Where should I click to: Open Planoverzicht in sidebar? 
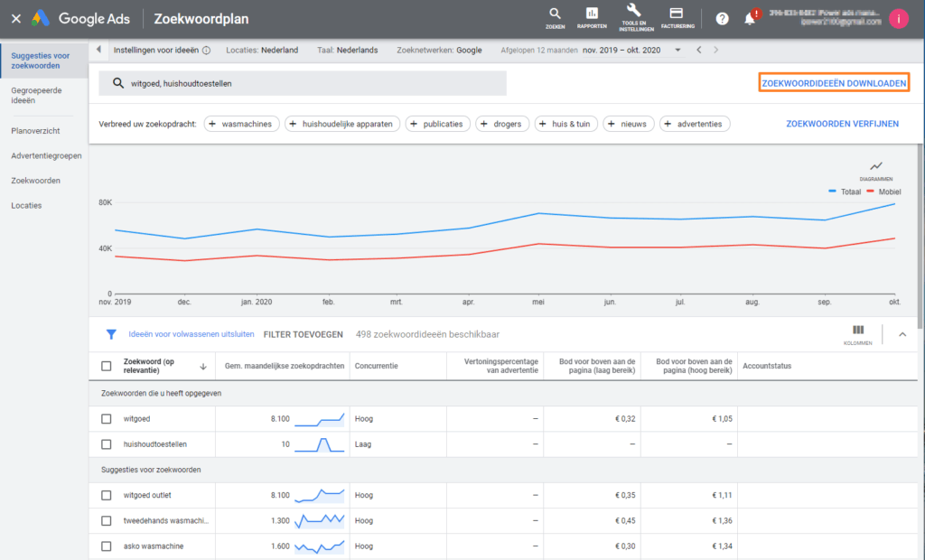35,131
